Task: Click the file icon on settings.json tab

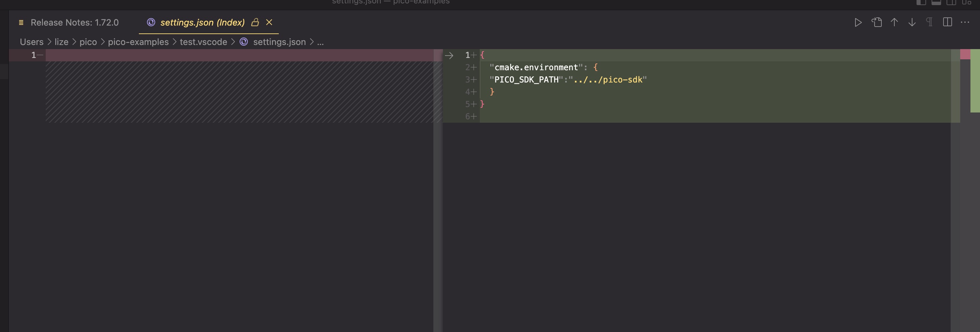Action: point(151,22)
